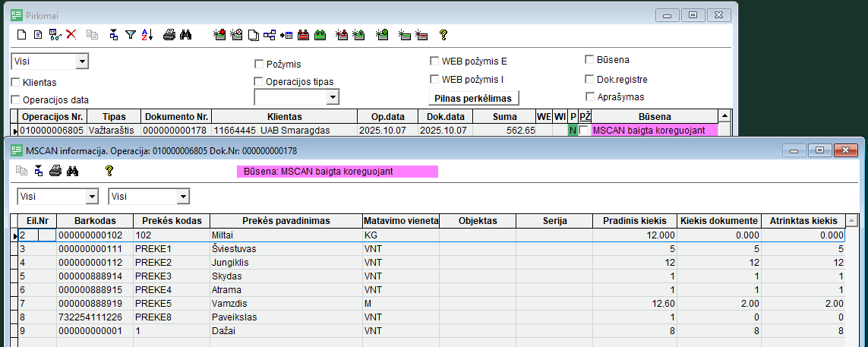868x347 pixels.
Task: Click yellow question mark help in Pirkimai
Action: click(443, 34)
